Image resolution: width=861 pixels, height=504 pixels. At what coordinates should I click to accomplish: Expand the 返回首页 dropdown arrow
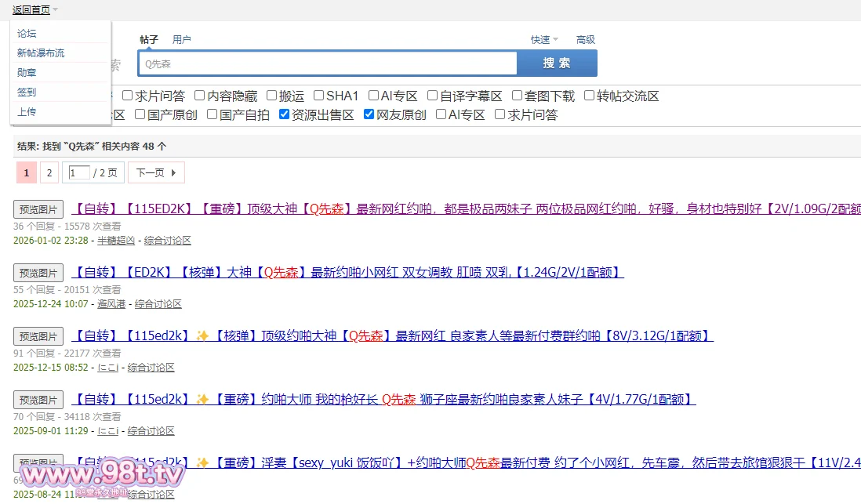point(56,10)
